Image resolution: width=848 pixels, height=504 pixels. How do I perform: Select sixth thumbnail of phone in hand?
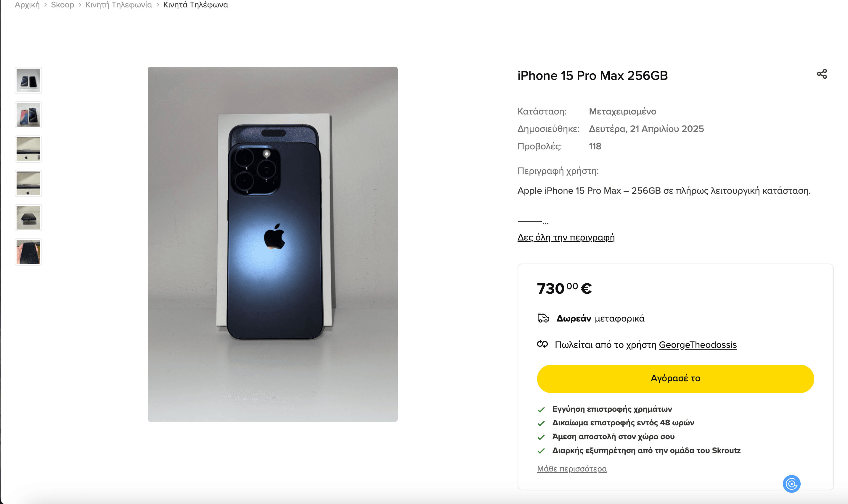coord(28,252)
